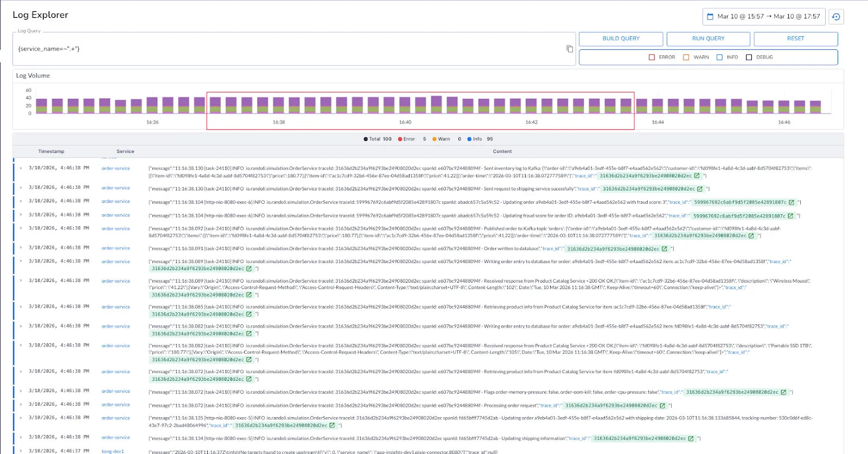The width and height of the screenshot is (868, 454).
Task: Enable the ERROR level checkbox
Action: click(652, 57)
